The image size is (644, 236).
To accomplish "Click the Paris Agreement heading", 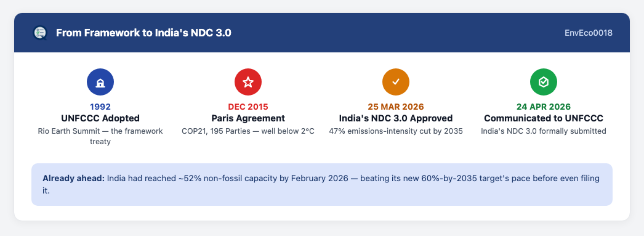I will [248, 118].
